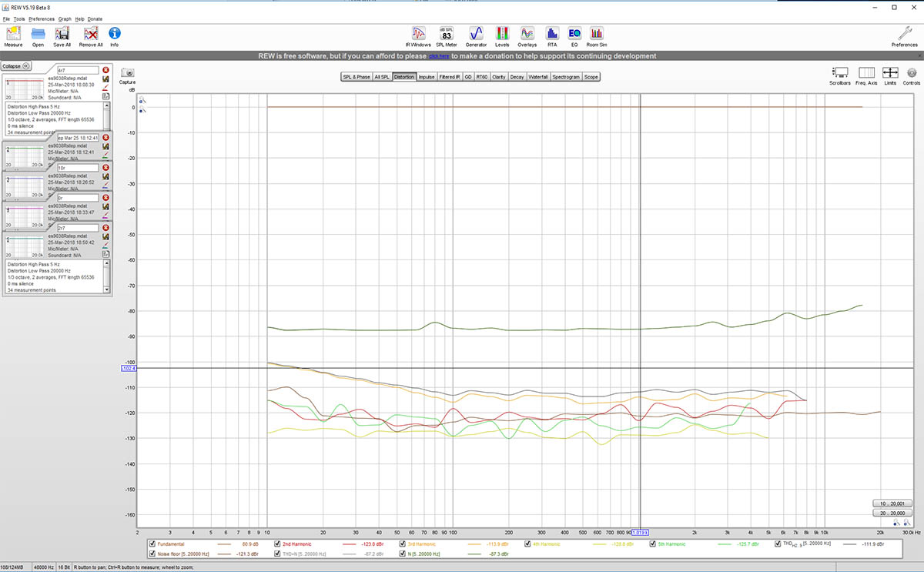Viewport: 924px width, 572px height.
Task: Open the Tools menu
Action: 19,18
